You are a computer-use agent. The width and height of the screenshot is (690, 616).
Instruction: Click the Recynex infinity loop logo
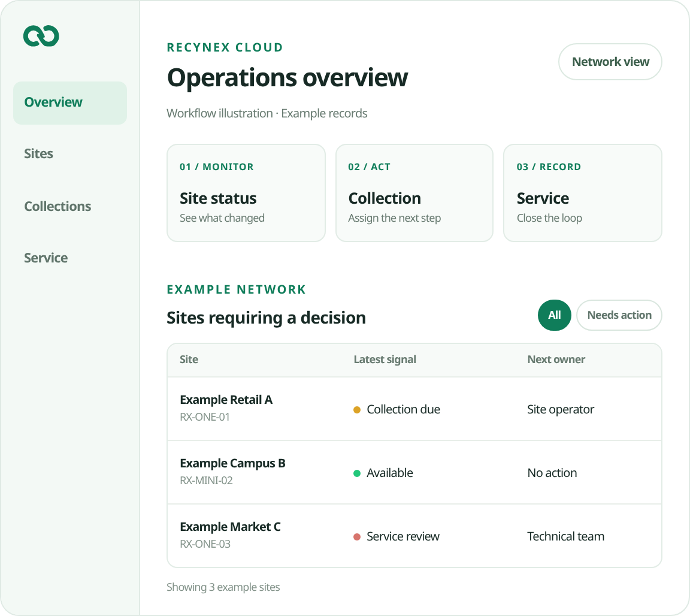(41, 36)
